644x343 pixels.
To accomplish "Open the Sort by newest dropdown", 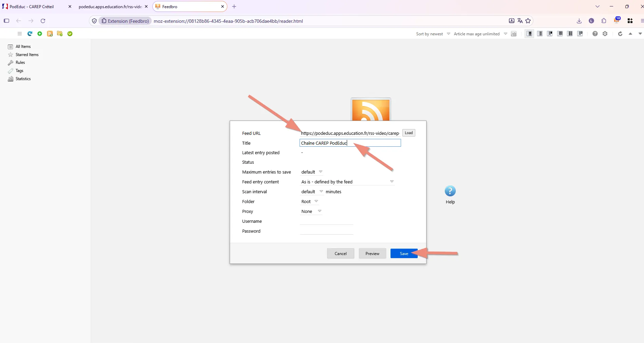I will 433,34.
